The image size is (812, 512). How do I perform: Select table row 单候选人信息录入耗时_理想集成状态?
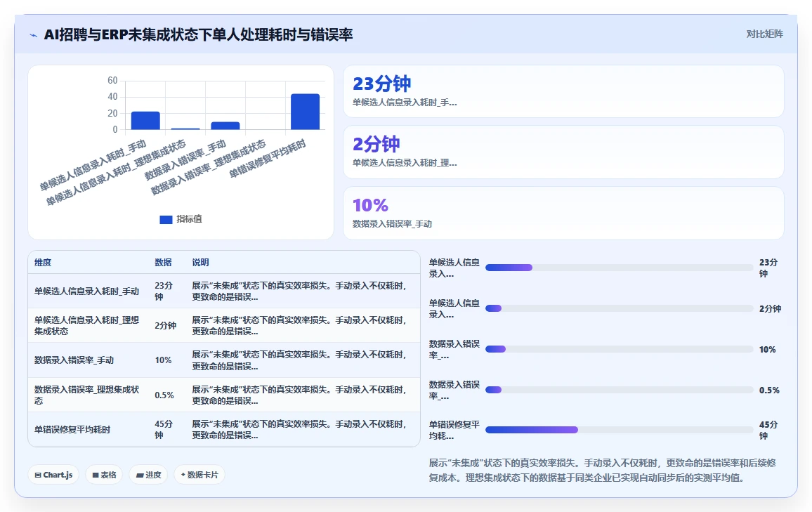223,326
